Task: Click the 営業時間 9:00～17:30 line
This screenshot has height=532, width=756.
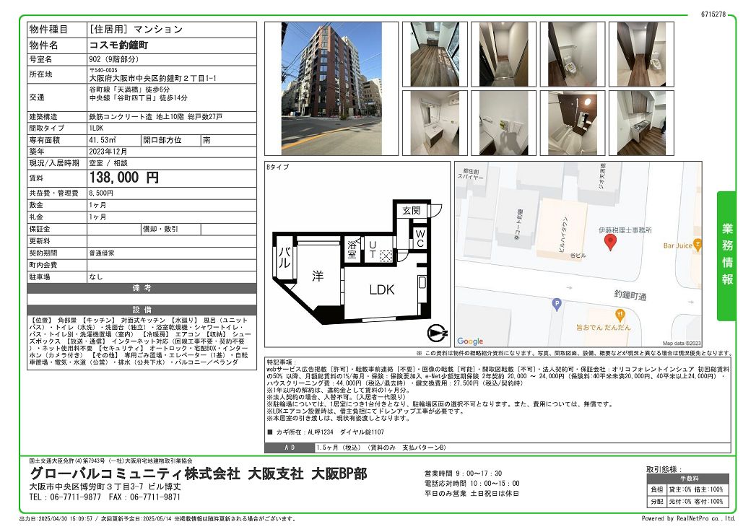Action: (464, 474)
